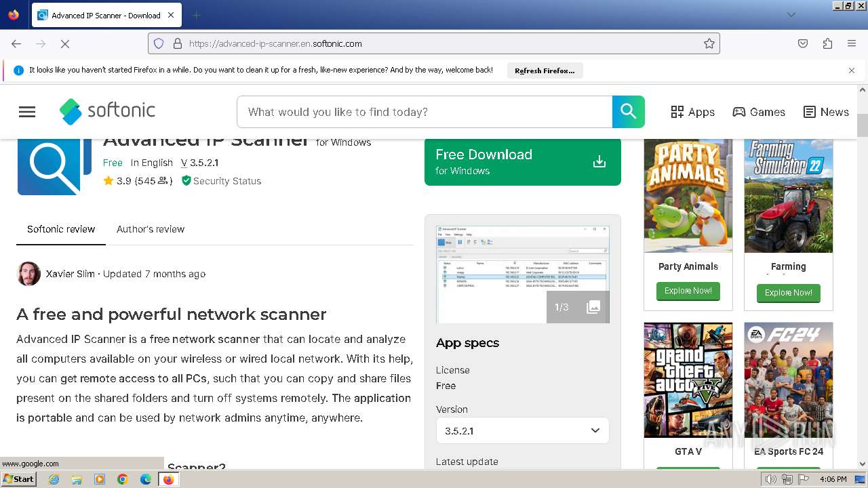Click the Security Status shield badge
The width and height of the screenshot is (868, 488).
221,181
